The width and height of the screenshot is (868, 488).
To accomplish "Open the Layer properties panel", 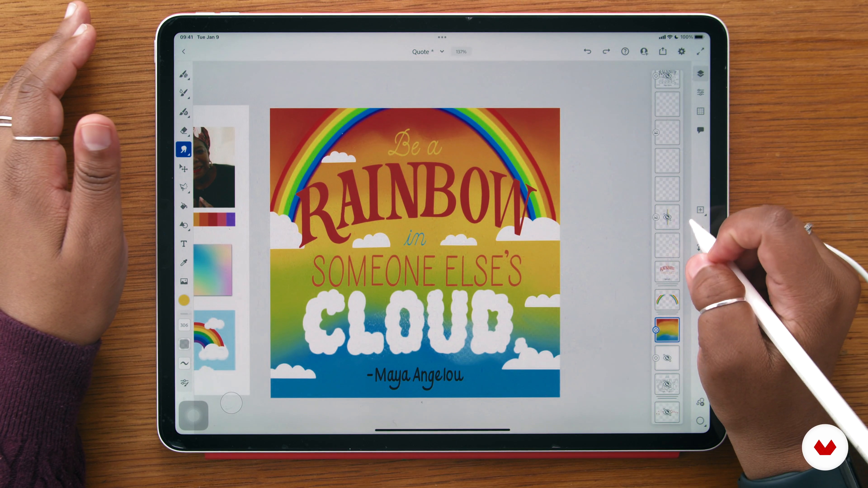I will tap(700, 92).
